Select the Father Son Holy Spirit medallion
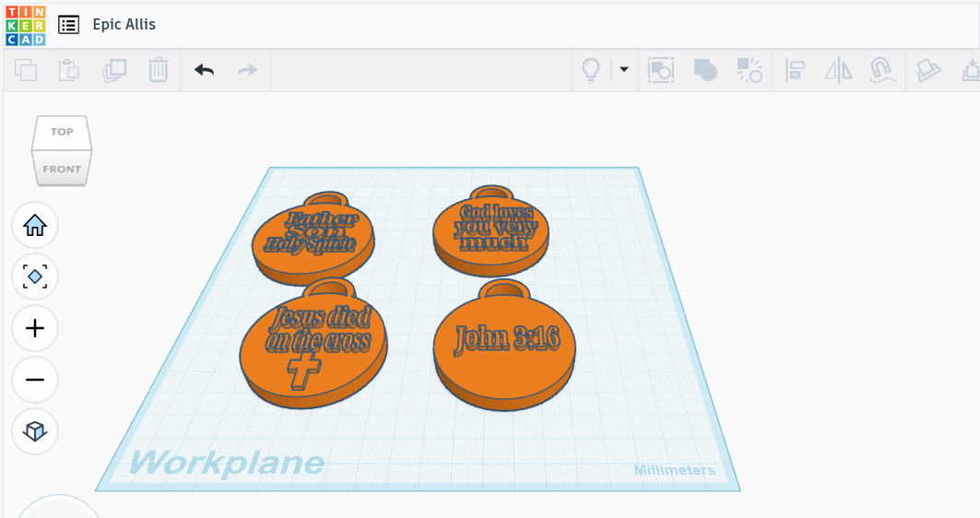Image resolution: width=980 pixels, height=518 pixels. click(313, 238)
